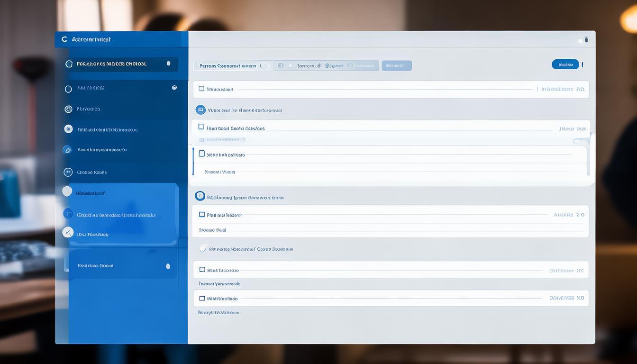Open the 'AINPRE 2O' value on 'Plnt oue hooerr' row
The image size is (637, 364).
(569, 215)
